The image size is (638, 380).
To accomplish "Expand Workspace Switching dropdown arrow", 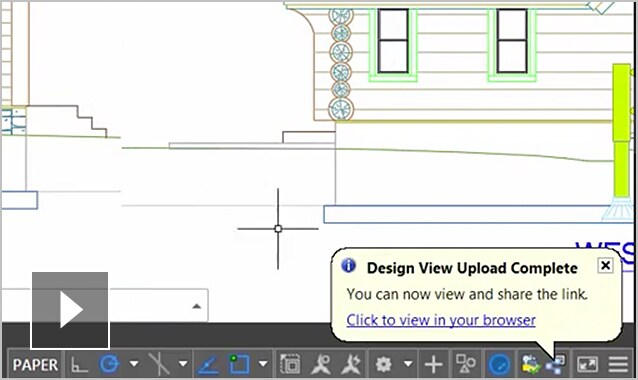I will pos(408,363).
